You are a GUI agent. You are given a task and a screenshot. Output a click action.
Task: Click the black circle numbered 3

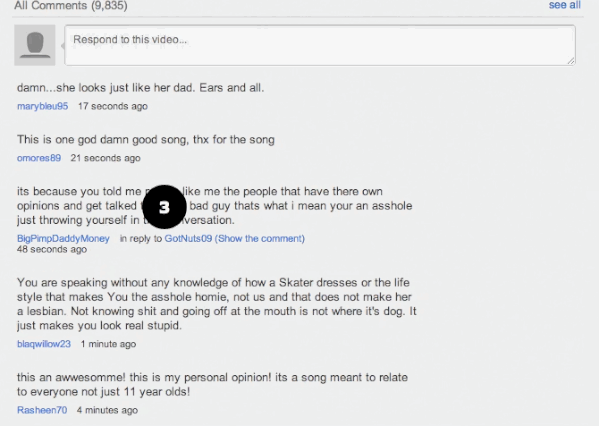coord(164,207)
